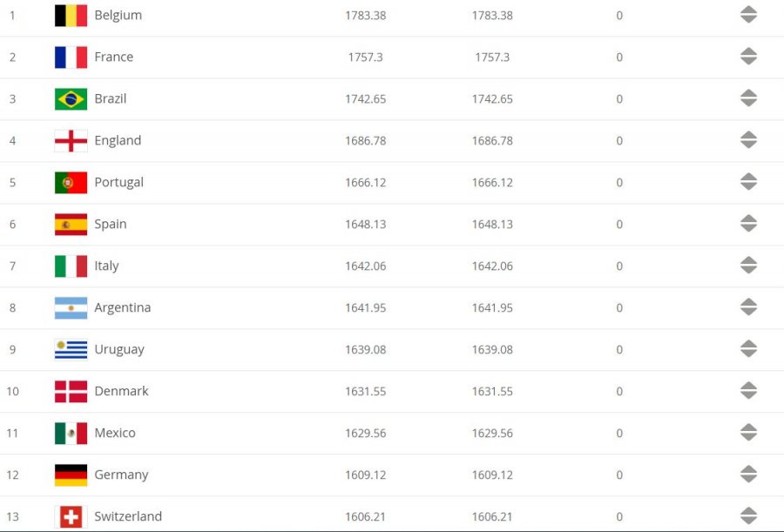Viewport: 784px width, 532px height.
Task: Open the Denmark team link
Action: pos(121,391)
